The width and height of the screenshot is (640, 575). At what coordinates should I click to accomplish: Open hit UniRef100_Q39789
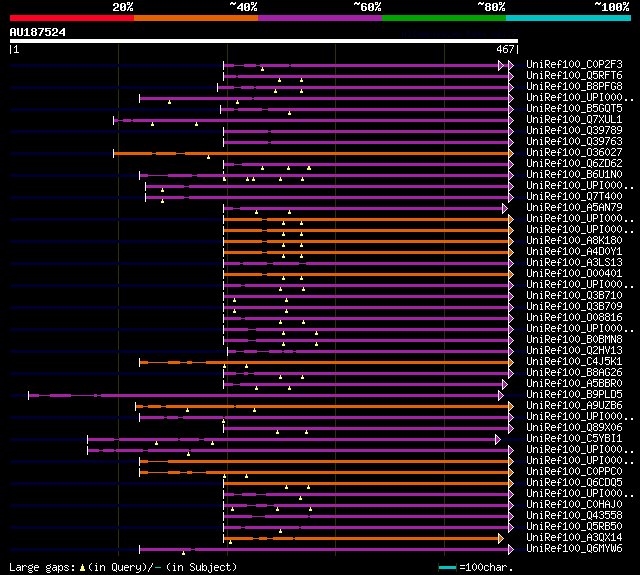point(574,131)
